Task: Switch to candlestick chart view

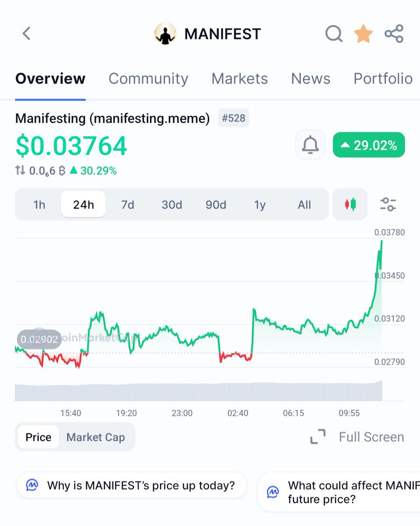Action: pyautogui.click(x=350, y=204)
